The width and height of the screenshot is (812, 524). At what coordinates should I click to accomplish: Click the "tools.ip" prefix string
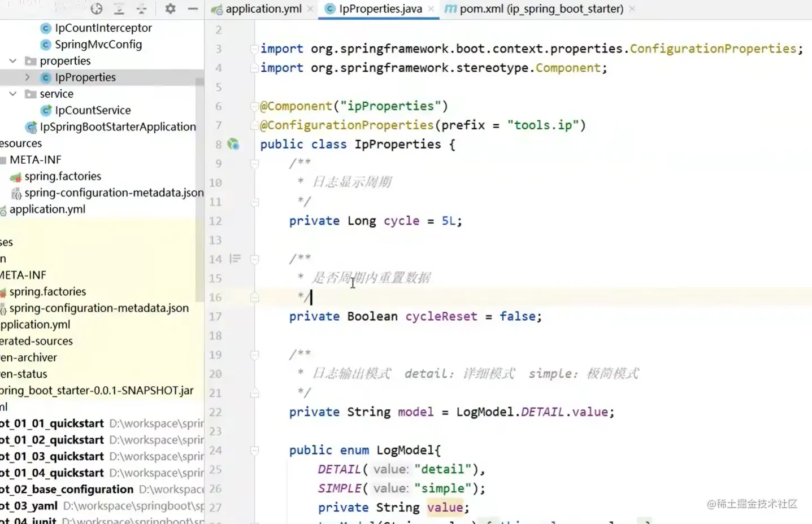click(x=543, y=125)
